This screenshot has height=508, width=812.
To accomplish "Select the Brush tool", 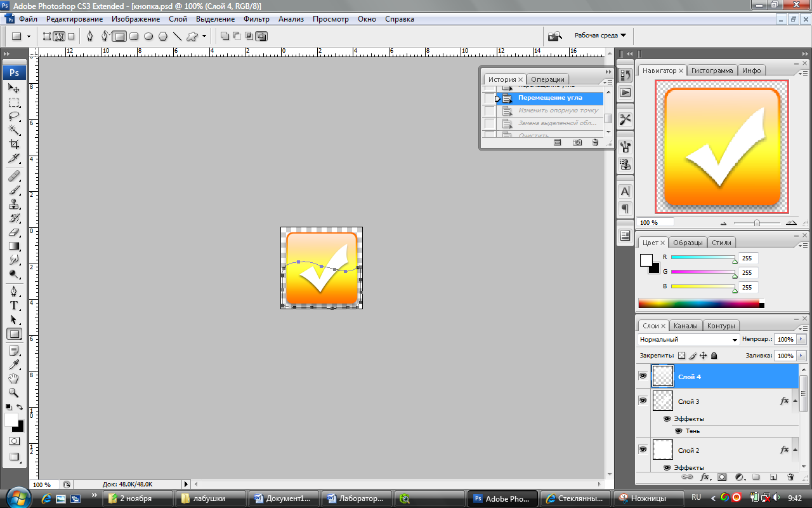I will click(14, 190).
